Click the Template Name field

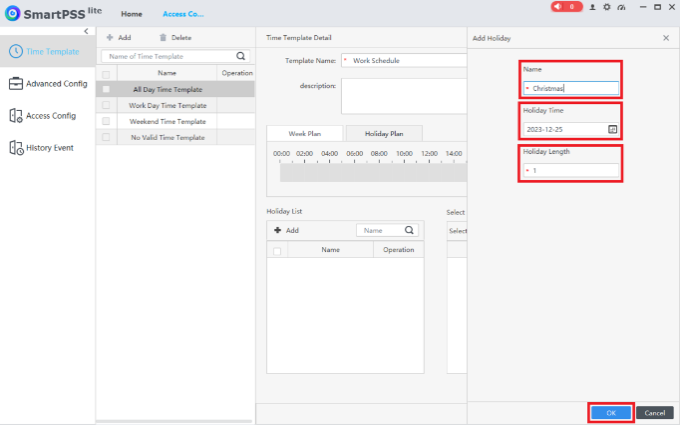404,61
